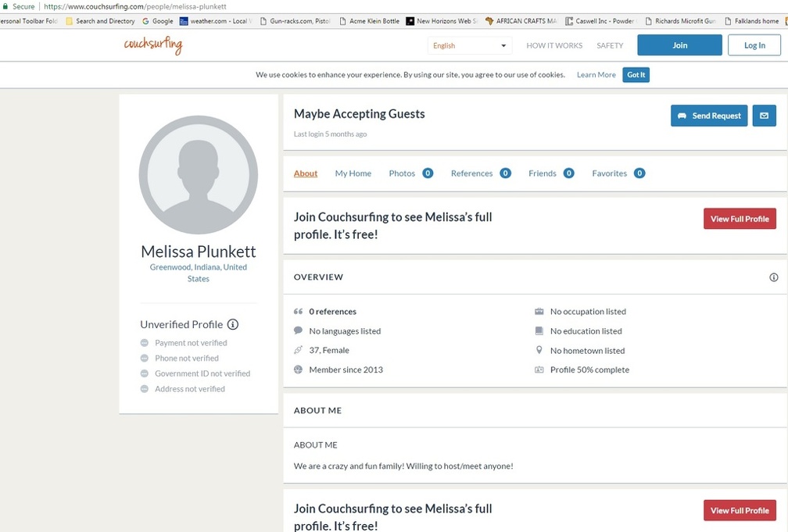Screen dimensions: 788x532
Task: Click the lower View Full Profile button
Action: coord(740,510)
